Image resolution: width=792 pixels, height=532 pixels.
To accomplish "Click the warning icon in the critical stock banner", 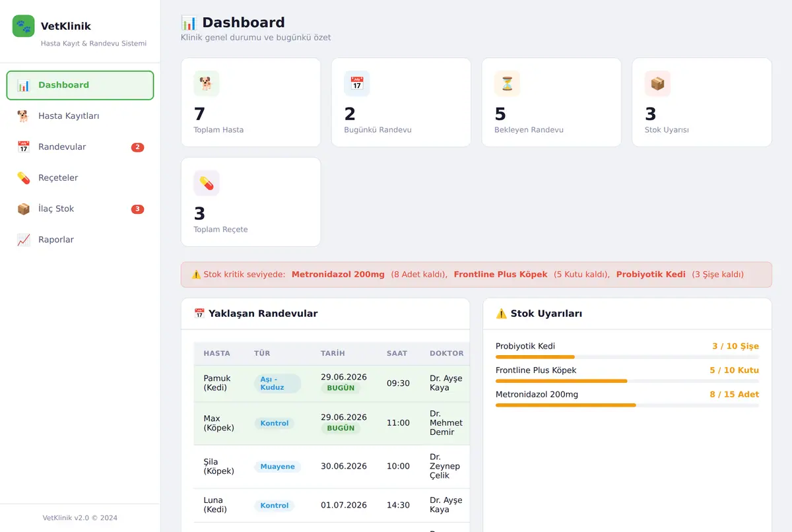I will pyautogui.click(x=196, y=275).
